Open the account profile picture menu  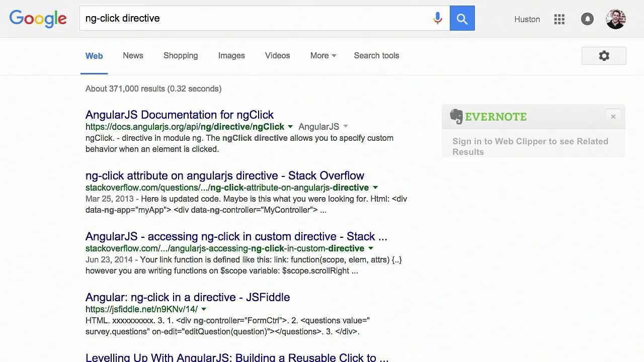point(616,19)
